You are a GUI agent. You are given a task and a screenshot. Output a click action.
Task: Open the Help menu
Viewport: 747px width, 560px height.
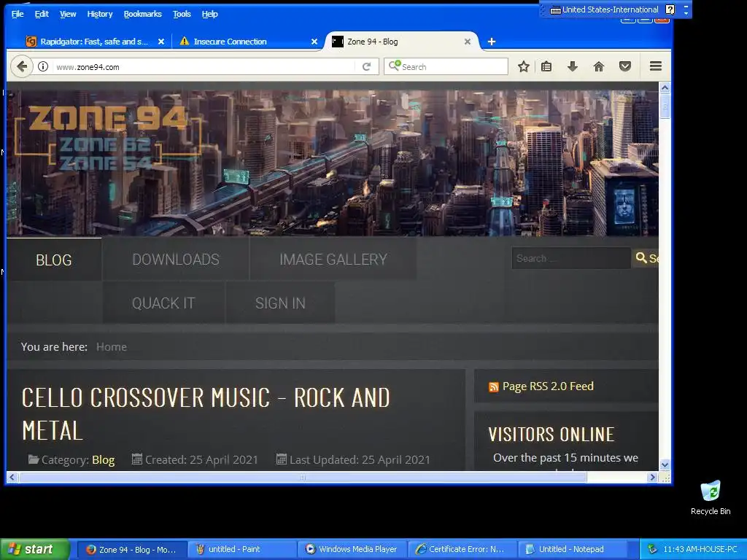(x=209, y=14)
